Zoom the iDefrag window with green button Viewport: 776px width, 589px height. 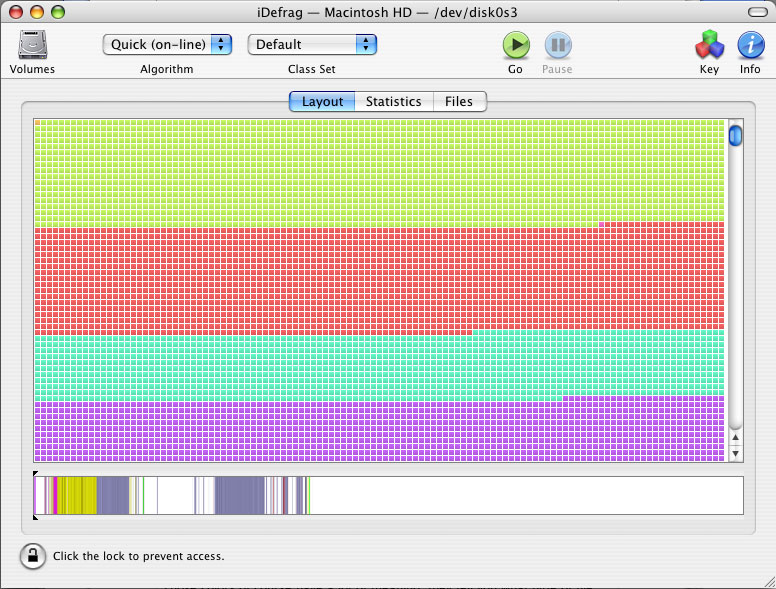coord(58,12)
